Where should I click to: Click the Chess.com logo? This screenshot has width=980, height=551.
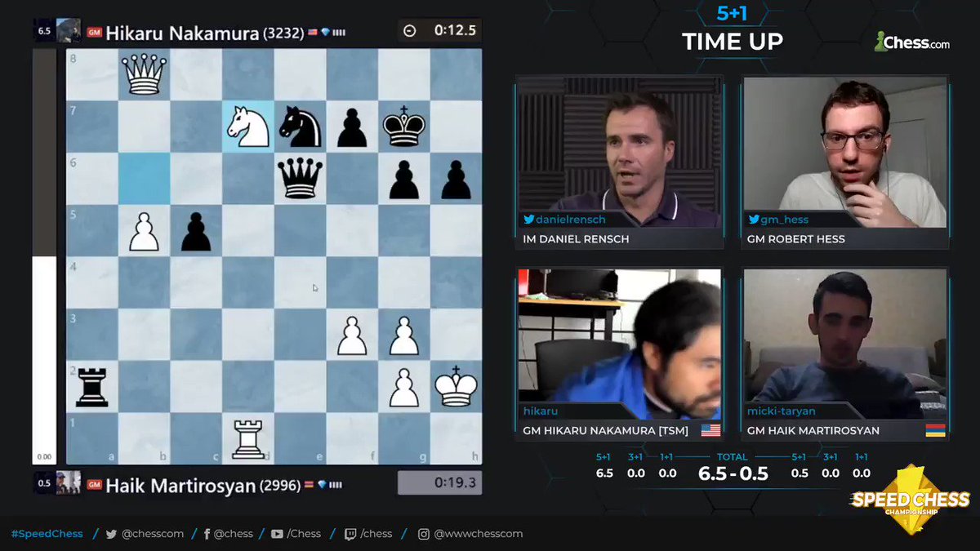tap(911, 42)
